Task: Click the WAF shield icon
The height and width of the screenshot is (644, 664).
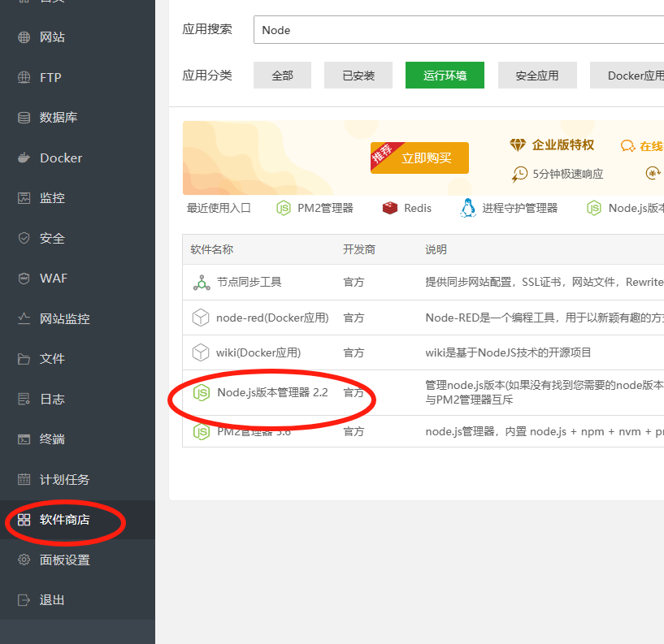Action: 24,279
